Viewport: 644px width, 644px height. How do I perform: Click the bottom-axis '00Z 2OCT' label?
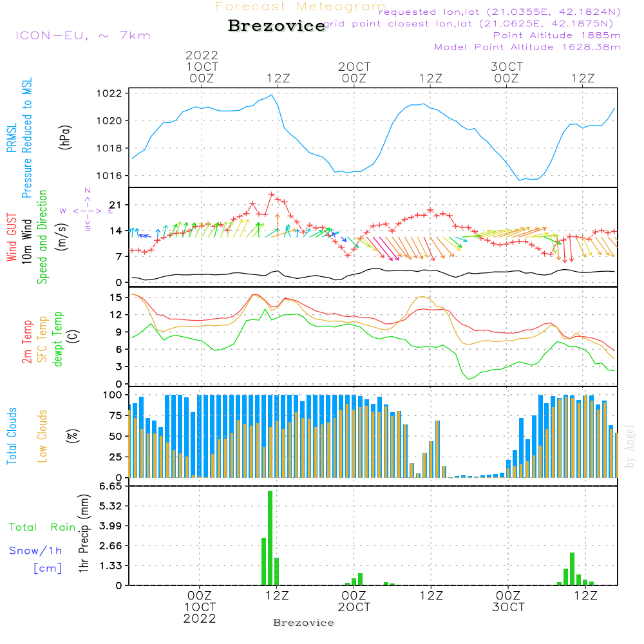(354, 601)
